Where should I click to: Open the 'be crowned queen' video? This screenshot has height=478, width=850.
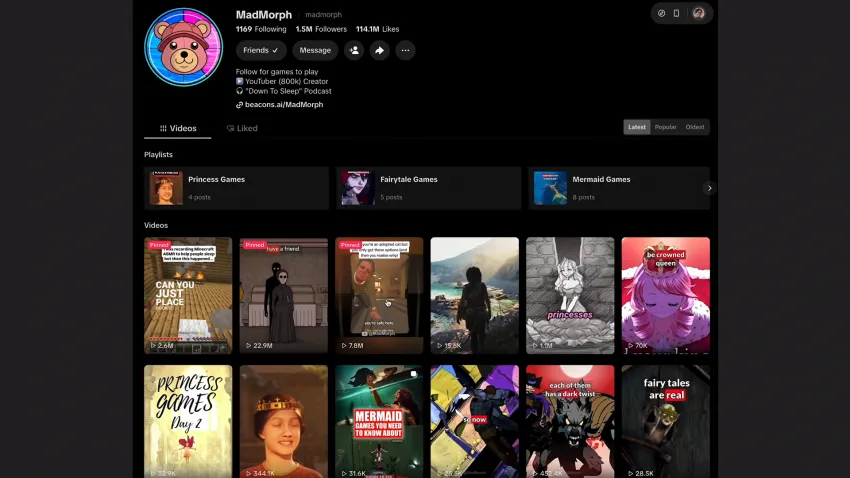[x=665, y=295]
